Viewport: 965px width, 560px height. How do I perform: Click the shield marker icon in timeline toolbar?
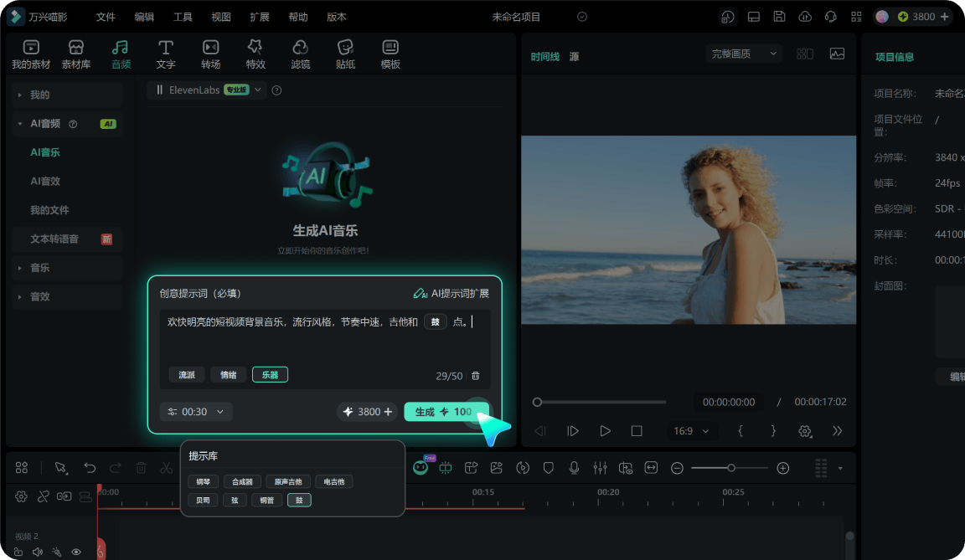pyautogui.click(x=549, y=468)
